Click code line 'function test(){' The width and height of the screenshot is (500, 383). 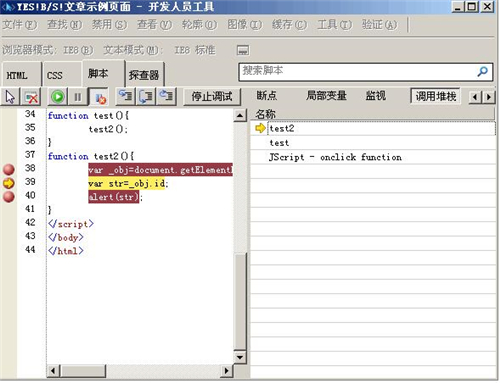point(88,116)
